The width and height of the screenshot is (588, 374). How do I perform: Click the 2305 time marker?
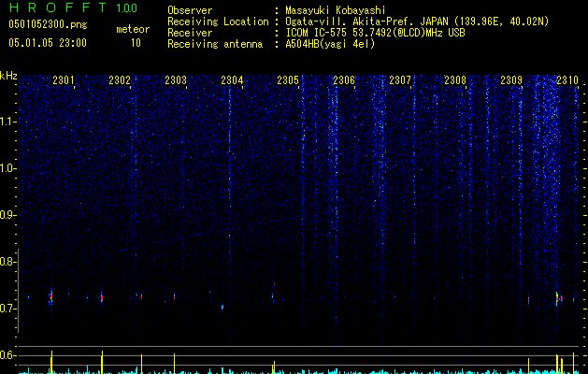[x=288, y=79]
